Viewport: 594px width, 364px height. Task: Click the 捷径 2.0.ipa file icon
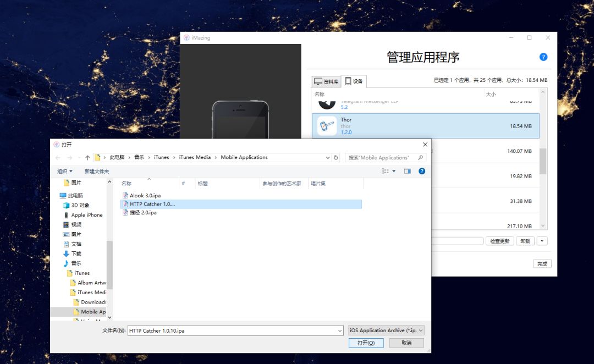point(125,212)
